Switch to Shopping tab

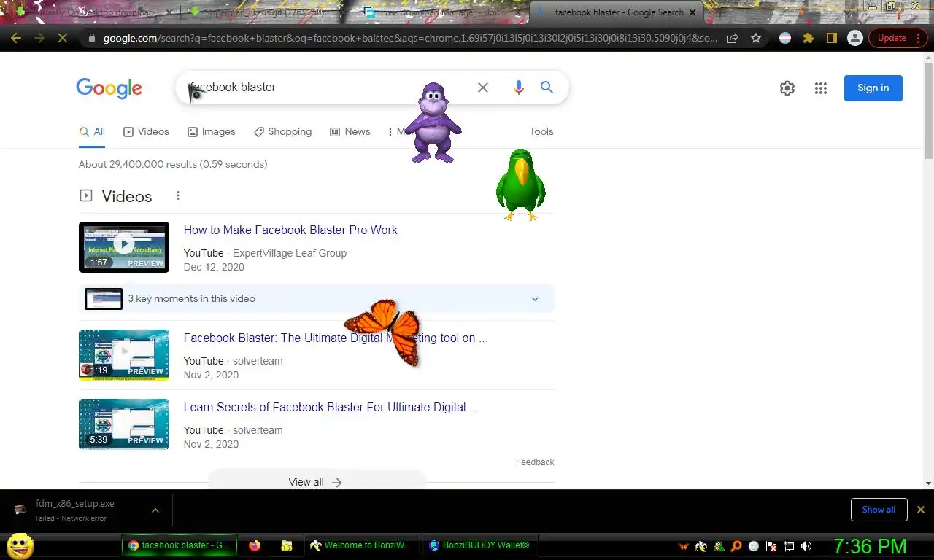pyautogui.click(x=282, y=132)
